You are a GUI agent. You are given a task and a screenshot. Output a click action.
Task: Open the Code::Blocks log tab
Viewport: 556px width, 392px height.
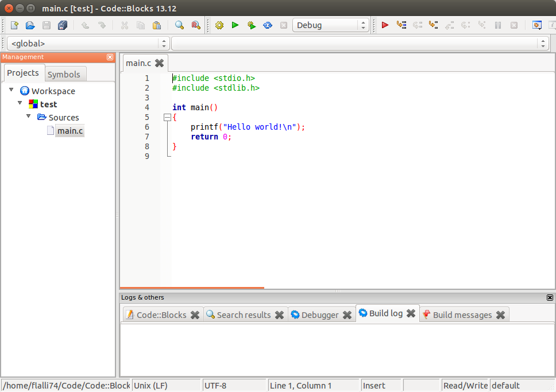(x=161, y=315)
